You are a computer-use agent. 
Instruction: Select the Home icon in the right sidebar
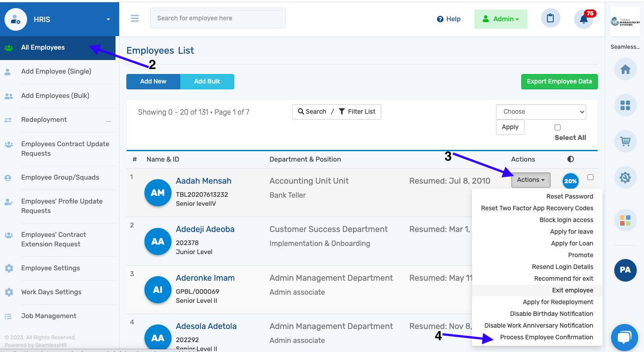pyautogui.click(x=625, y=69)
